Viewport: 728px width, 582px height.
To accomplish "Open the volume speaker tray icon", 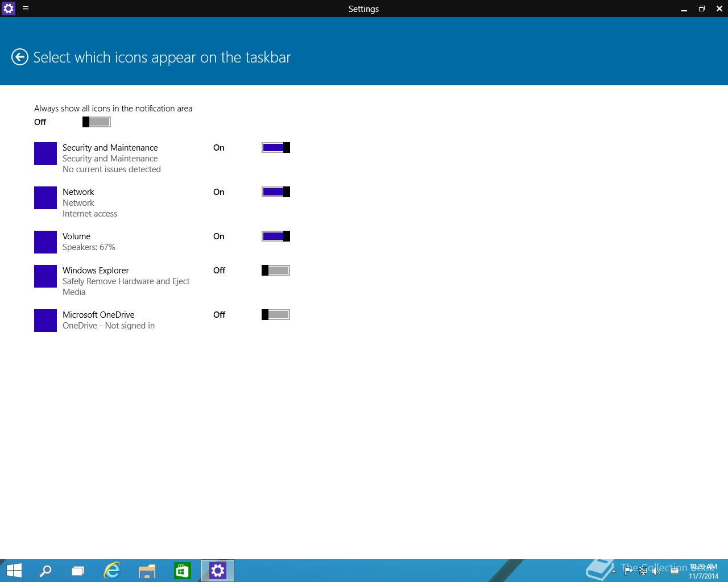I will pos(657,571).
